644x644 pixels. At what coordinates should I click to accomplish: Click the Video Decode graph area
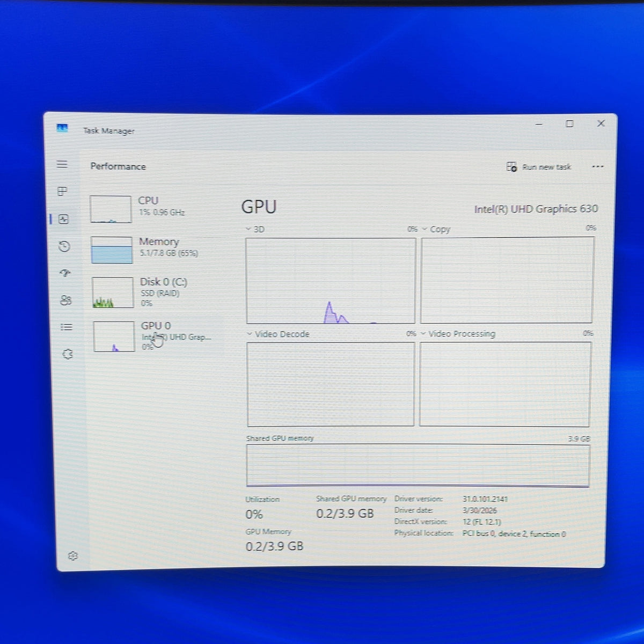pyautogui.click(x=331, y=384)
